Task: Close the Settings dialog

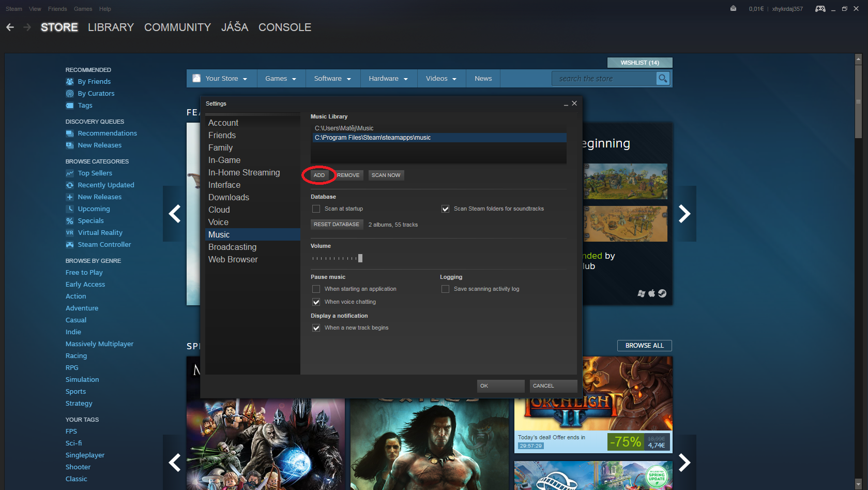Action: pyautogui.click(x=574, y=103)
